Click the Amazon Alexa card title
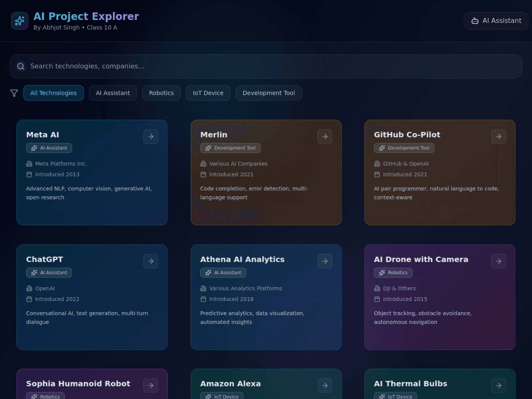The width and height of the screenshot is (532, 399). point(231,384)
